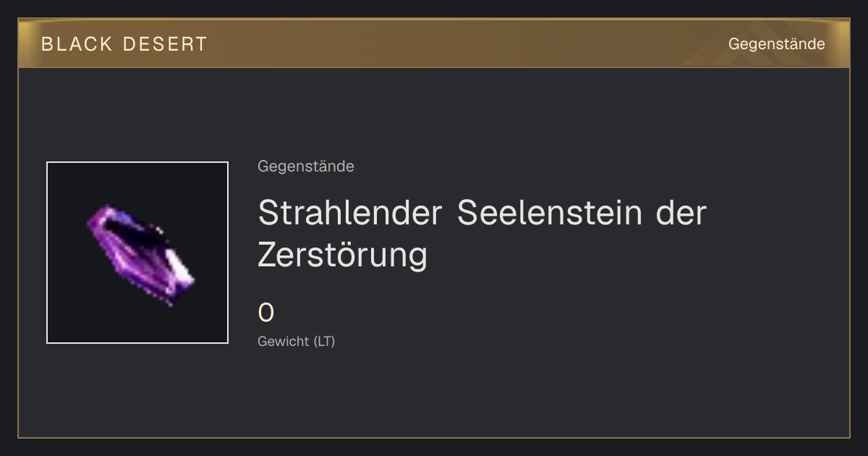Open the BLACK DESERT header logo text
868x456 pixels.
click(124, 44)
